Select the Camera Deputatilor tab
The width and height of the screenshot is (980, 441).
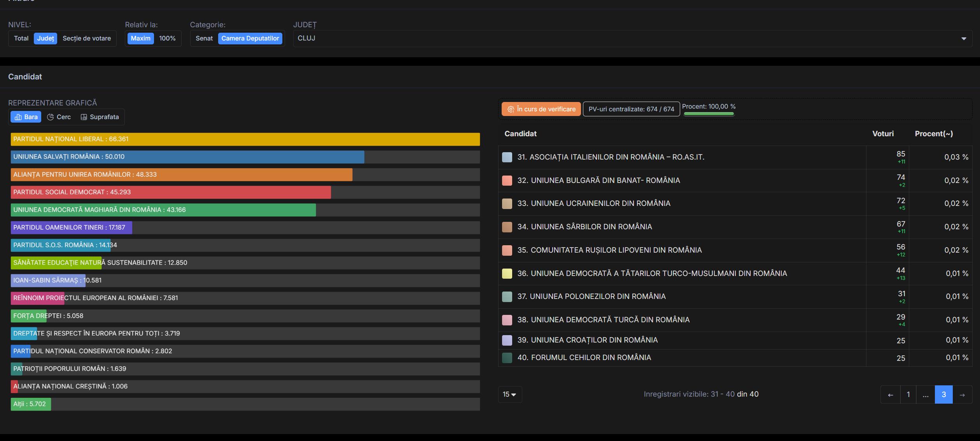tap(250, 38)
